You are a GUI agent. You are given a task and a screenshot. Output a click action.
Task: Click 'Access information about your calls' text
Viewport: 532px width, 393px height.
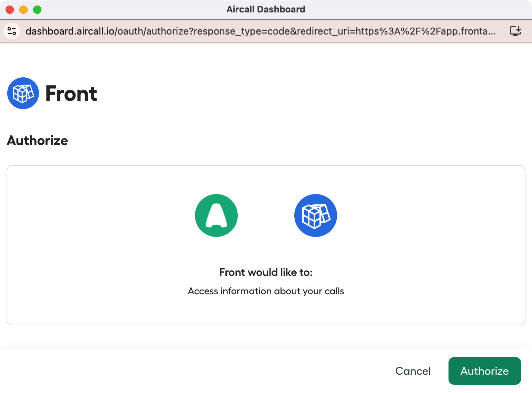pyautogui.click(x=266, y=291)
